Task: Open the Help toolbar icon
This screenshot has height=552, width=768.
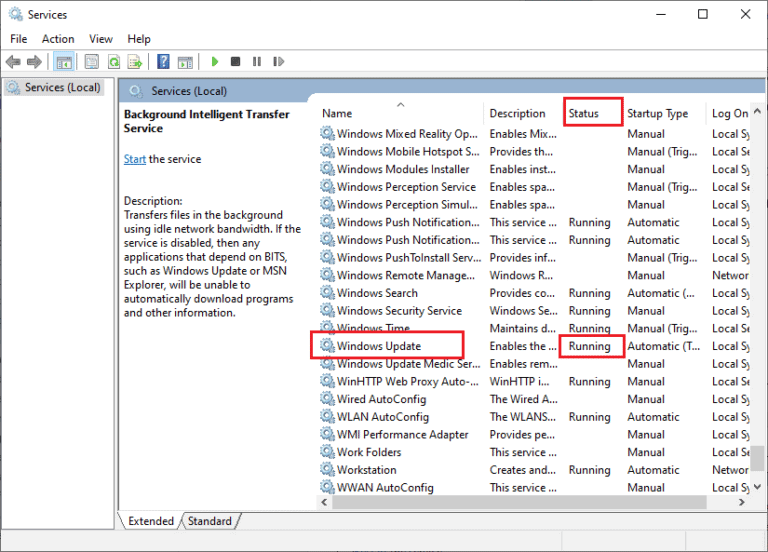Action: (163, 62)
